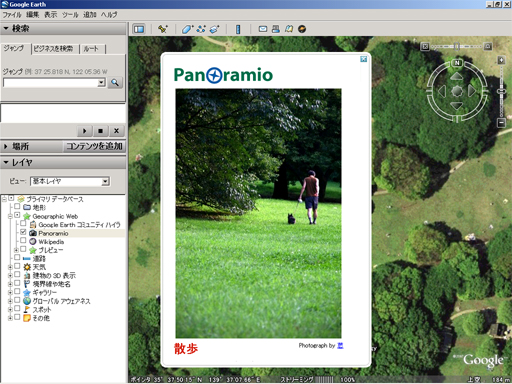Open the ヘルプ menu
Screen dimensions: 512x384
(109, 15)
